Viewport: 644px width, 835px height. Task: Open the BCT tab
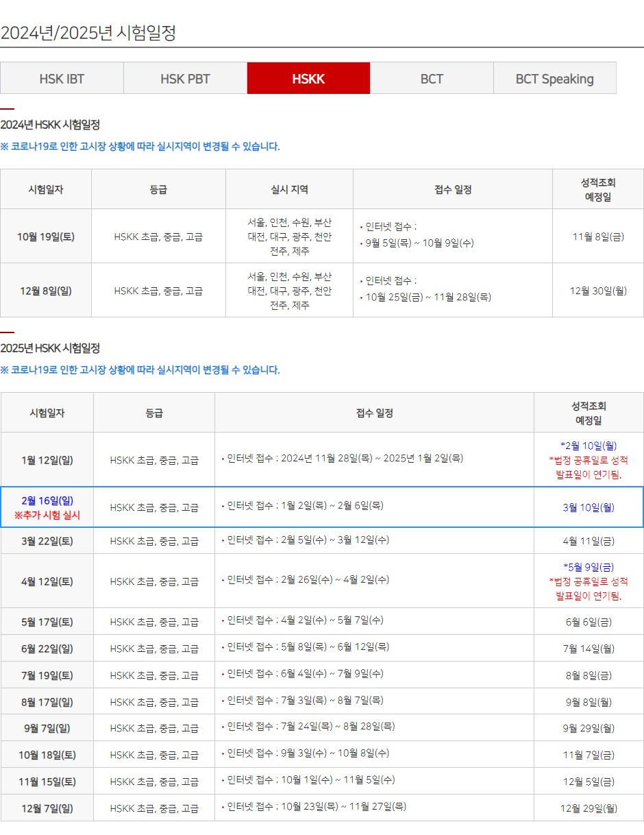[x=432, y=78]
